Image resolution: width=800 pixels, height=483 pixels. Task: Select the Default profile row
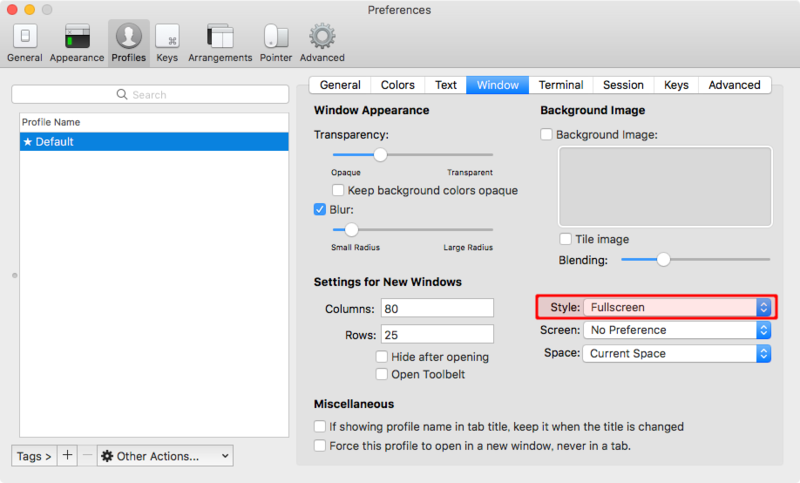154,142
